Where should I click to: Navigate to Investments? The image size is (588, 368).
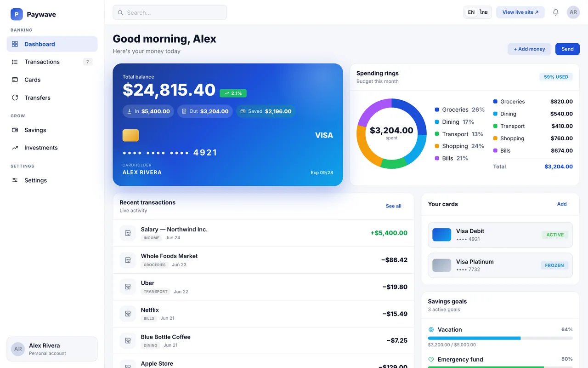coord(52,148)
